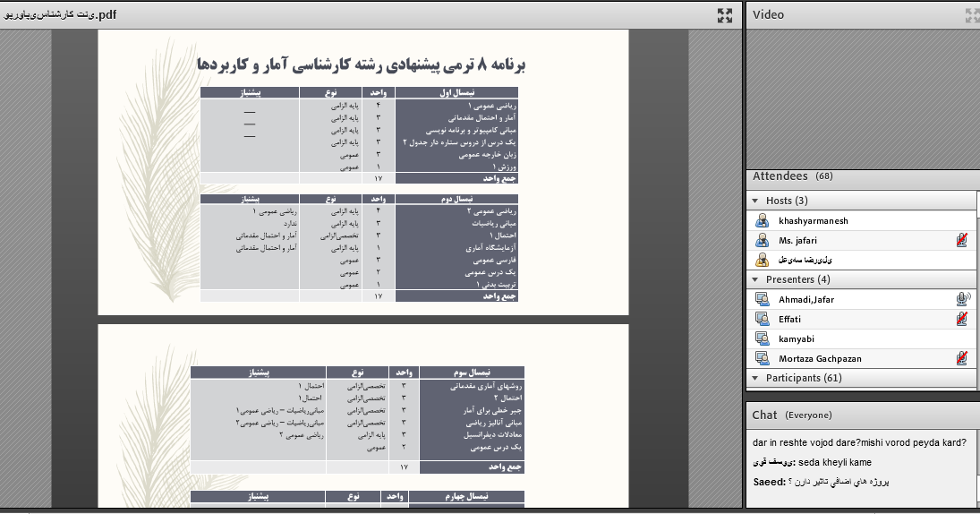Click the host icon next to Ms. jafari
980x514 pixels.
(x=762, y=240)
